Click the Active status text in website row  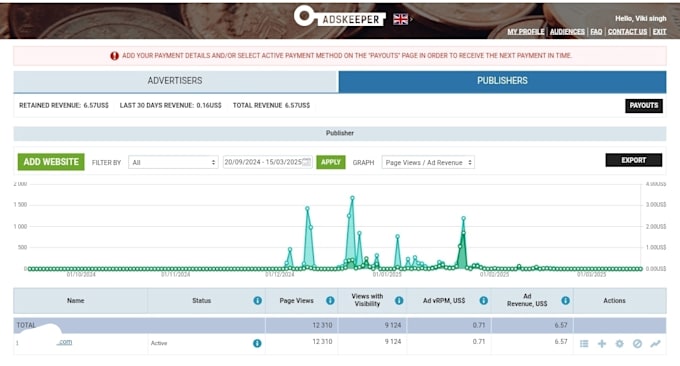pyautogui.click(x=159, y=343)
